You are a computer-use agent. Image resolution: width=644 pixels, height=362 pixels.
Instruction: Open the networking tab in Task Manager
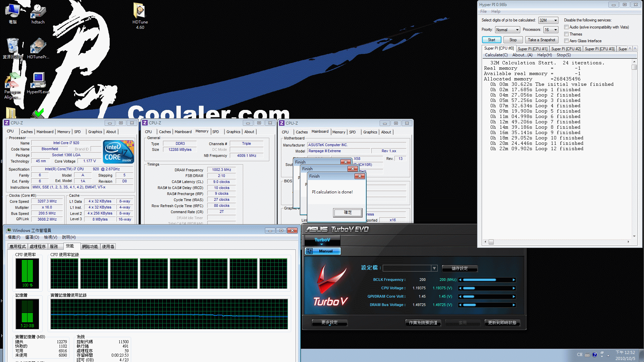(x=90, y=247)
